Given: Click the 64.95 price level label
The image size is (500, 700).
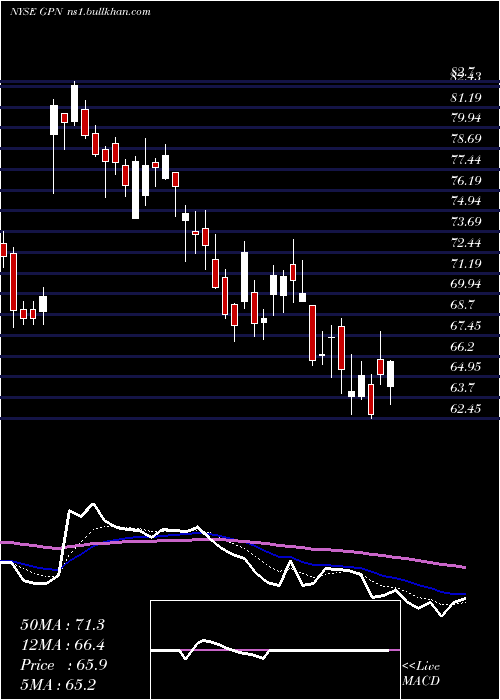Looking at the screenshot, I should tap(467, 367).
